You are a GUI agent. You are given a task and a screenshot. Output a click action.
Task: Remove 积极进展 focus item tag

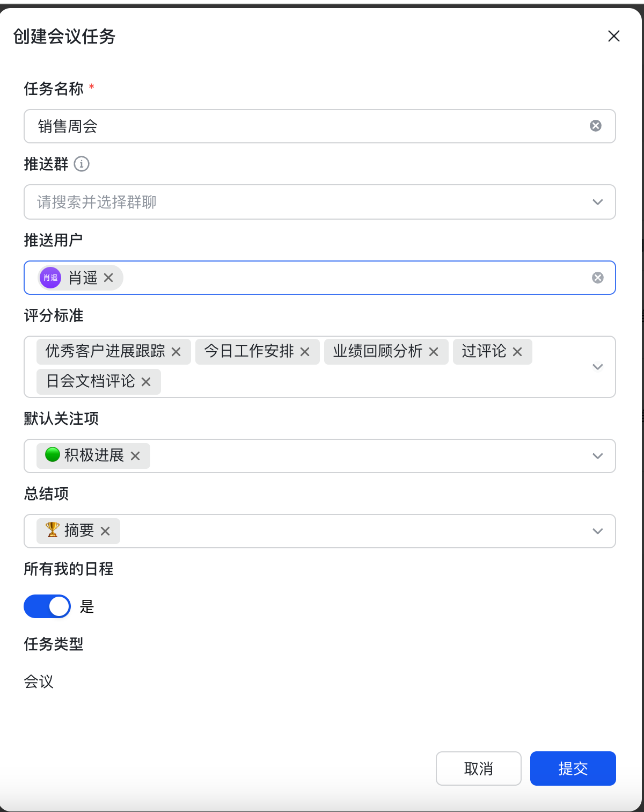pos(135,456)
